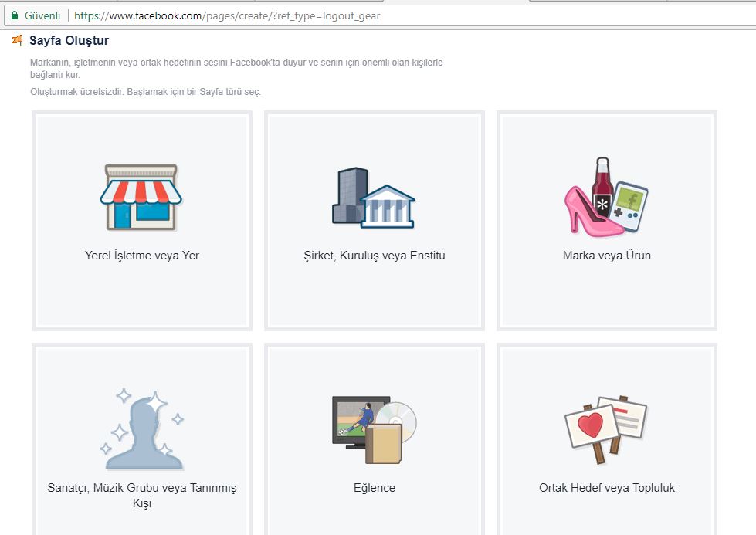Viewport: 756px width, 535px height.
Task: Click the orange flag icon beside Sayfa Oluştur
Action: point(17,40)
